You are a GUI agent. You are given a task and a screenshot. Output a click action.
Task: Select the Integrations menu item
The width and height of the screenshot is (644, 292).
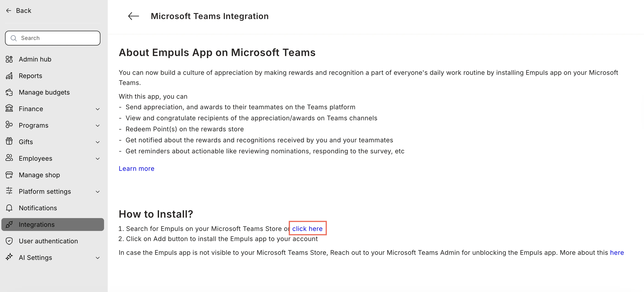click(53, 225)
